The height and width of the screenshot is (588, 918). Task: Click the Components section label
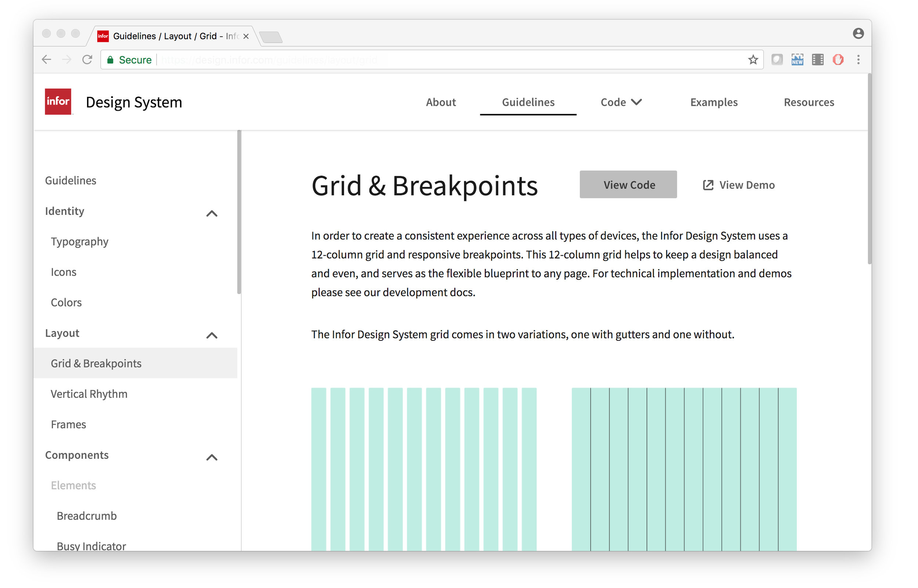click(77, 455)
